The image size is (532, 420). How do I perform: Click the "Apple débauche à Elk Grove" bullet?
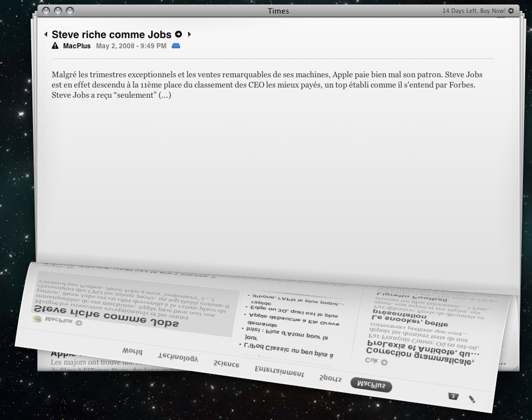coord(292,319)
